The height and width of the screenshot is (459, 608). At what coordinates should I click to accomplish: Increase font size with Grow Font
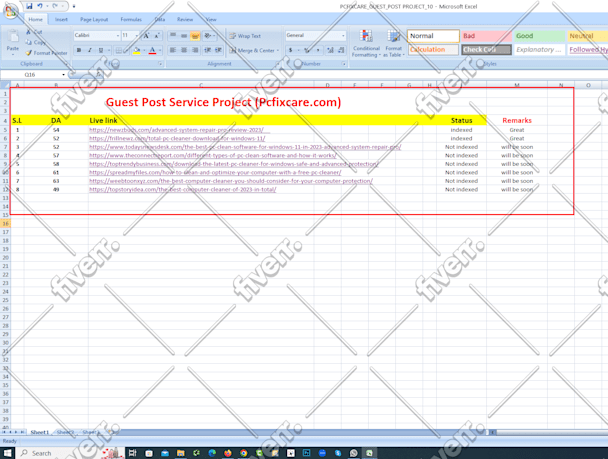146,36
